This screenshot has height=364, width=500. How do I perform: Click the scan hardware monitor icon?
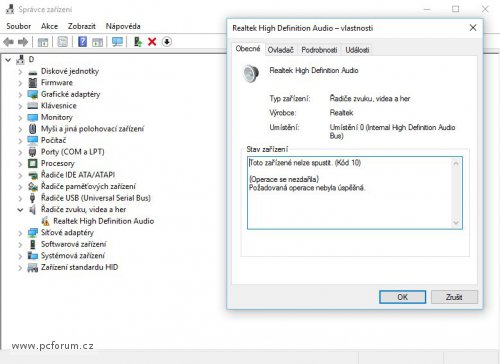(117, 42)
